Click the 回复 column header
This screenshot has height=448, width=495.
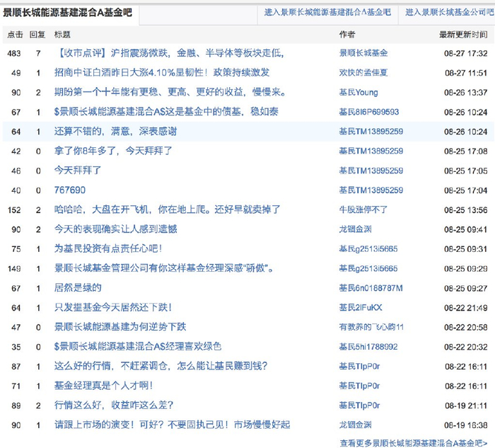click(37, 35)
